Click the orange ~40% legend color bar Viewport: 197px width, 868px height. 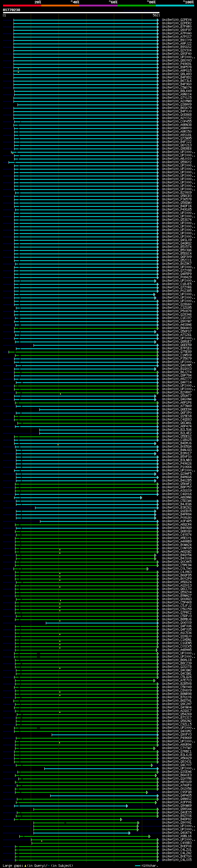pyautogui.click(x=60, y=6)
